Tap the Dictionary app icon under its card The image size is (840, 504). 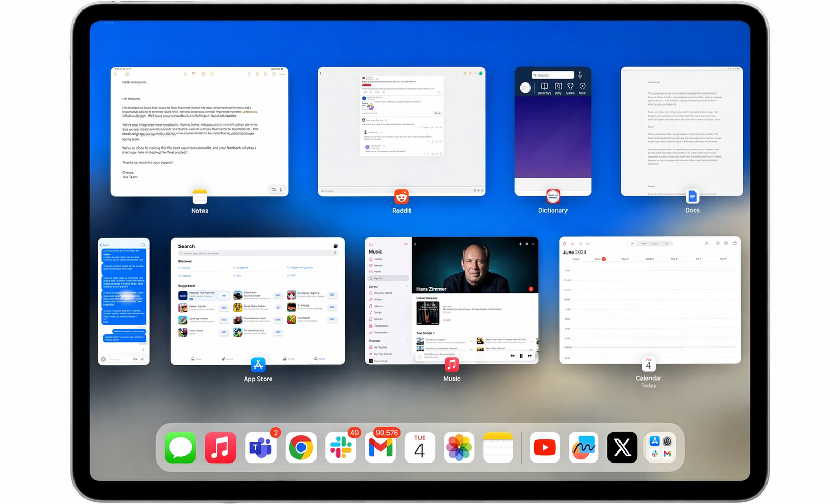pyautogui.click(x=553, y=196)
